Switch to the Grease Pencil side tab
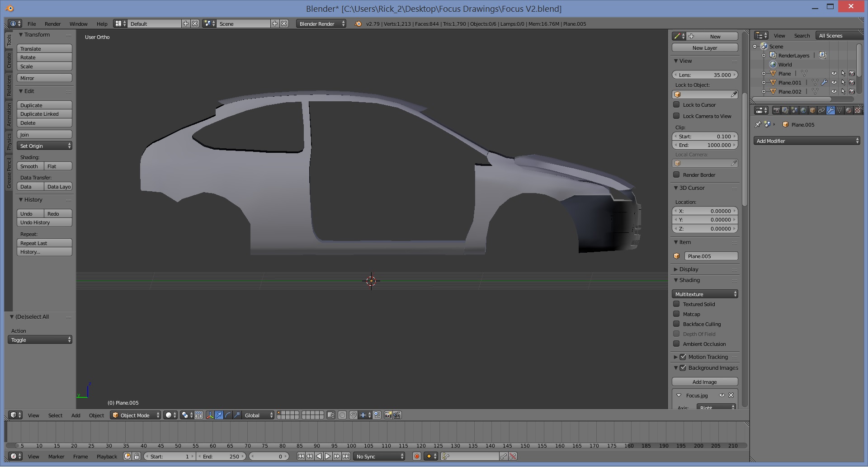This screenshot has height=467, width=868. tap(9, 174)
